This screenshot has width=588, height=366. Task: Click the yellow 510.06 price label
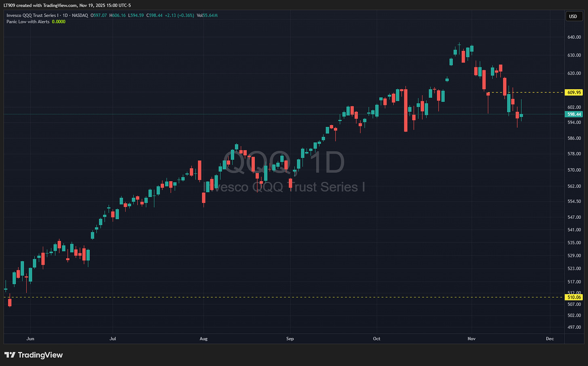point(574,297)
